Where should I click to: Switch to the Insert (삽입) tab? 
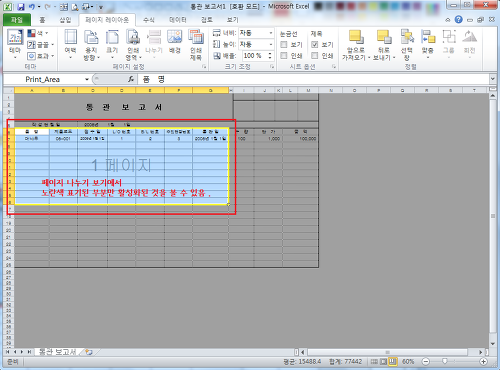(x=65, y=20)
